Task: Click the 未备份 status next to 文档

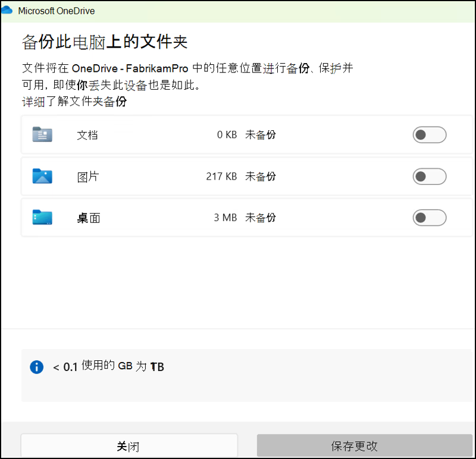Action: coord(261,135)
